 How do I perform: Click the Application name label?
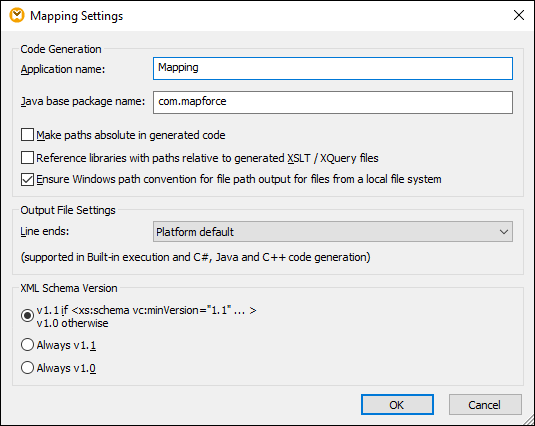coord(63,69)
